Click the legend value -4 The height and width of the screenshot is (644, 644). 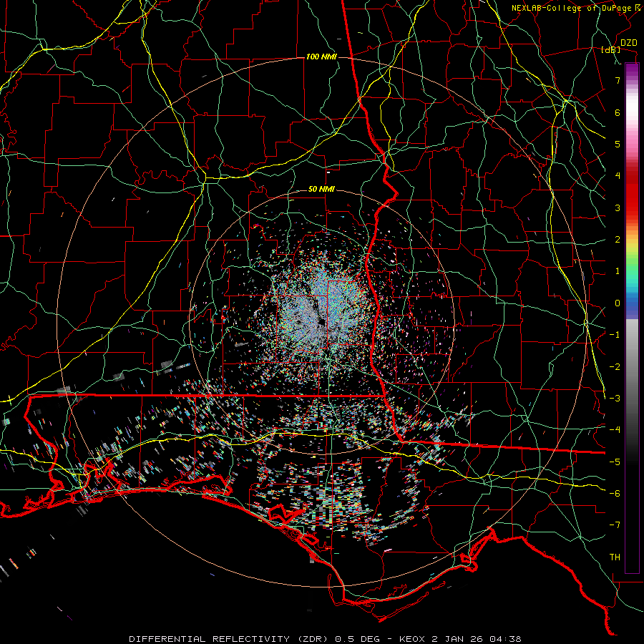click(x=615, y=429)
